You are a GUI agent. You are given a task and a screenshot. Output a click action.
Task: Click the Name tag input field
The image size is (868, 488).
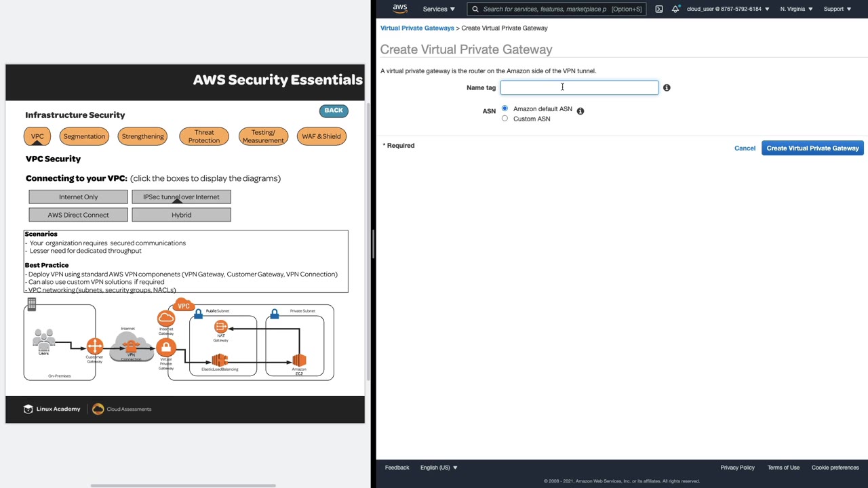click(579, 87)
